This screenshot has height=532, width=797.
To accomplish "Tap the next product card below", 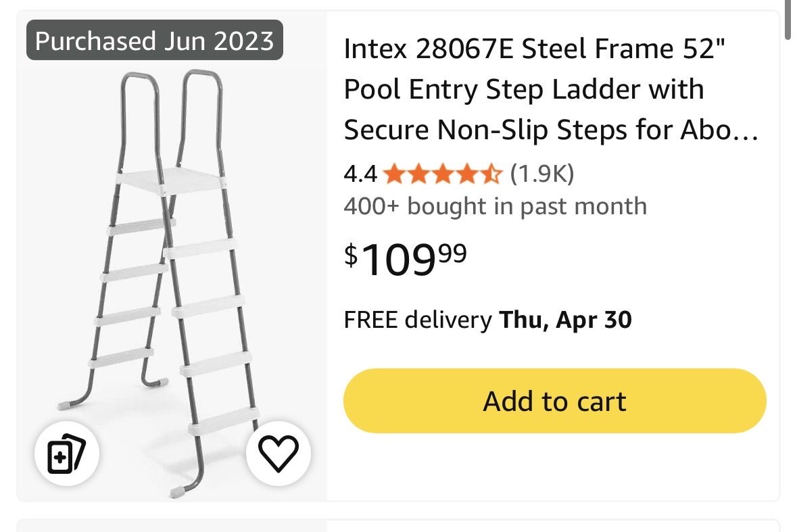I will (x=397, y=525).
